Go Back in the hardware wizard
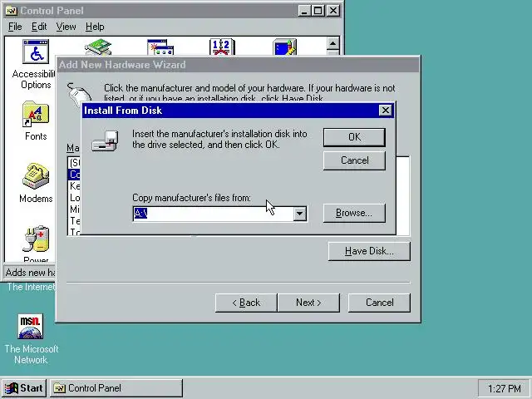This screenshot has height=399, width=532. pyautogui.click(x=246, y=303)
